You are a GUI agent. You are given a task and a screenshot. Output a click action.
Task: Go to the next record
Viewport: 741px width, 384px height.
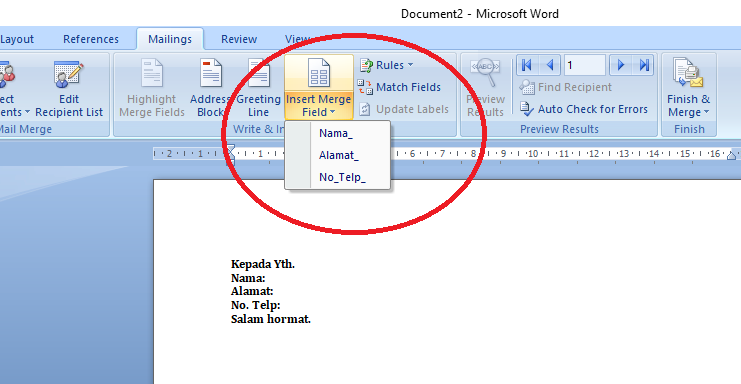tap(620, 65)
